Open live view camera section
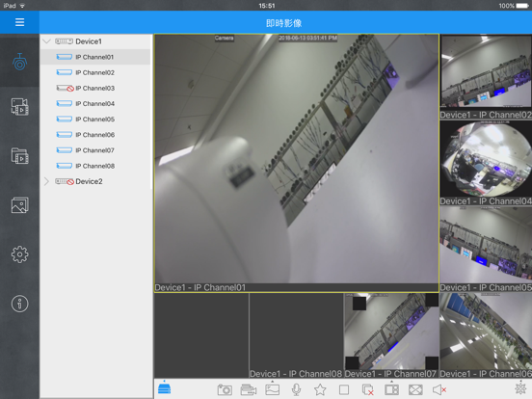Image resolution: width=532 pixels, height=399 pixels. (19, 62)
